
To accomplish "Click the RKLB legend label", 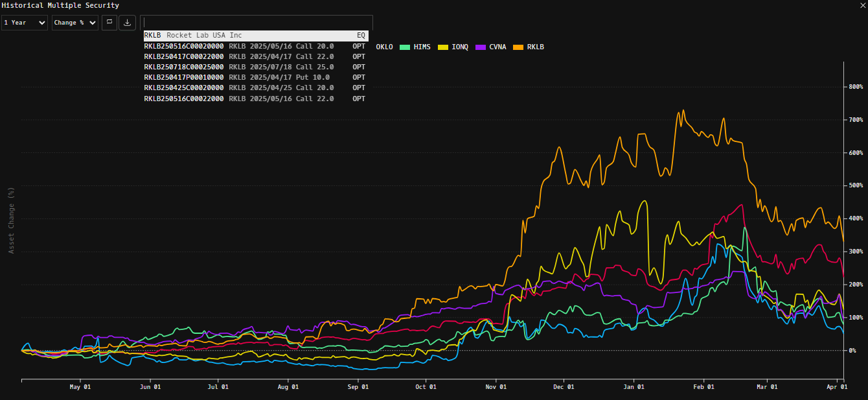I will click(535, 47).
